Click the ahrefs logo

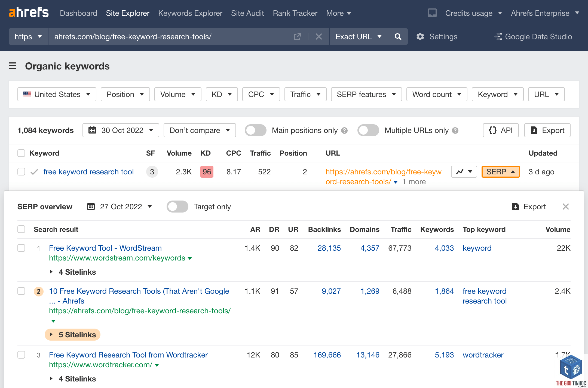29,13
